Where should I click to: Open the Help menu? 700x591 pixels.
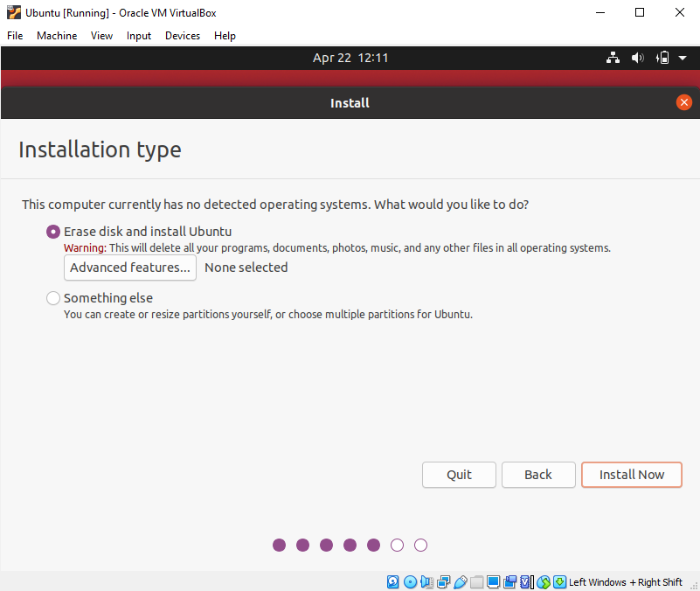click(x=225, y=36)
